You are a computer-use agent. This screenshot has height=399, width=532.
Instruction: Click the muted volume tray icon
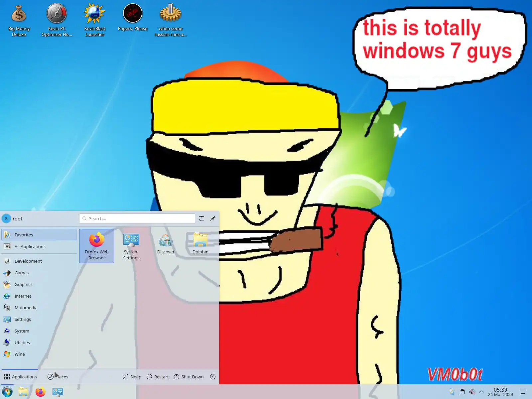(x=472, y=392)
